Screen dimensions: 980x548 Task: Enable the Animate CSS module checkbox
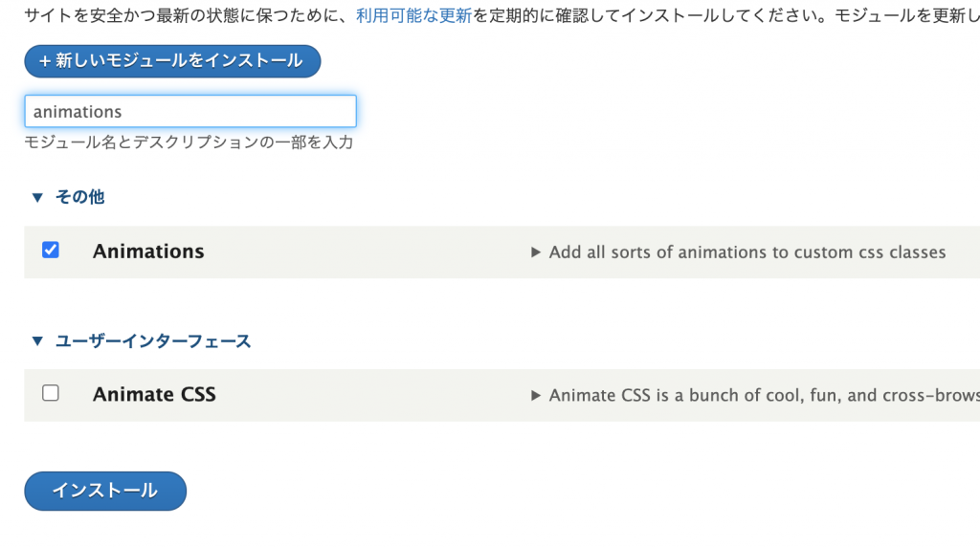[51, 393]
